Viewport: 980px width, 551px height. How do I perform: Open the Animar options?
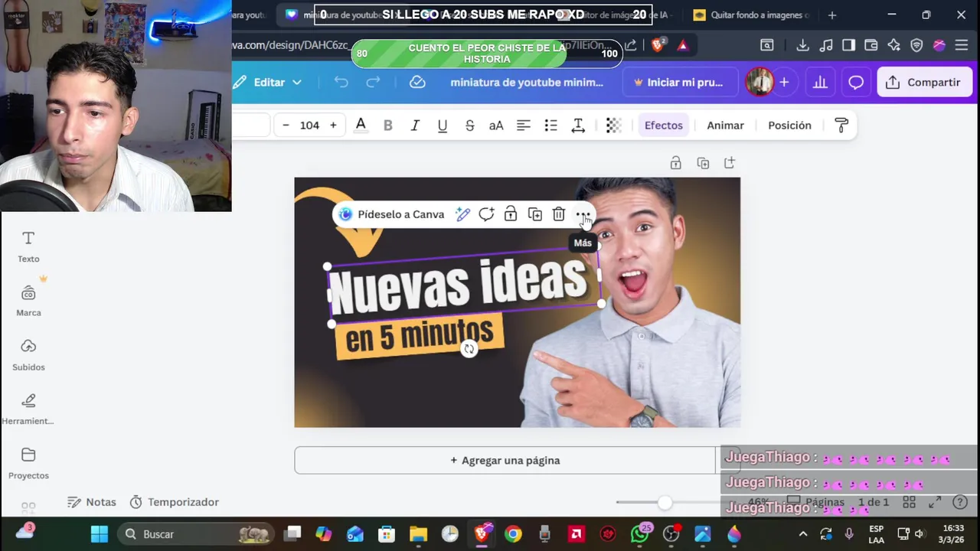pyautogui.click(x=725, y=126)
